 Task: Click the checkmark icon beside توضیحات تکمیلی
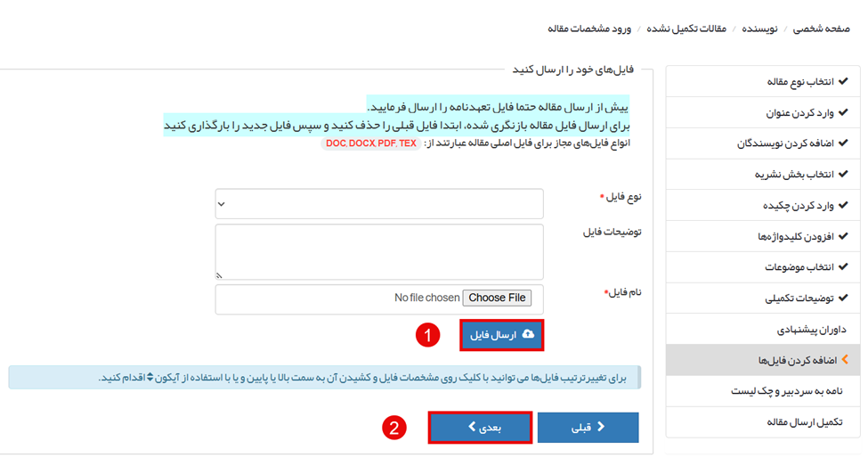[843, 298]
